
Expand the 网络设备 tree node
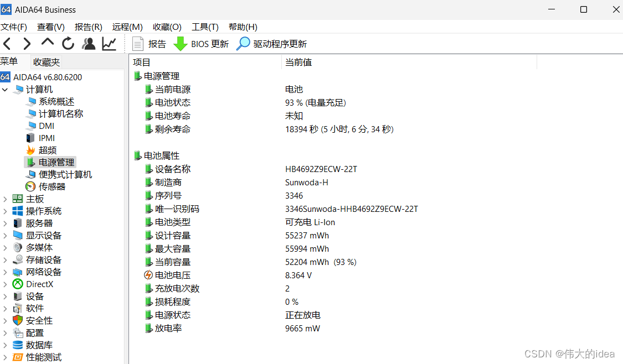tap(5, 272)
